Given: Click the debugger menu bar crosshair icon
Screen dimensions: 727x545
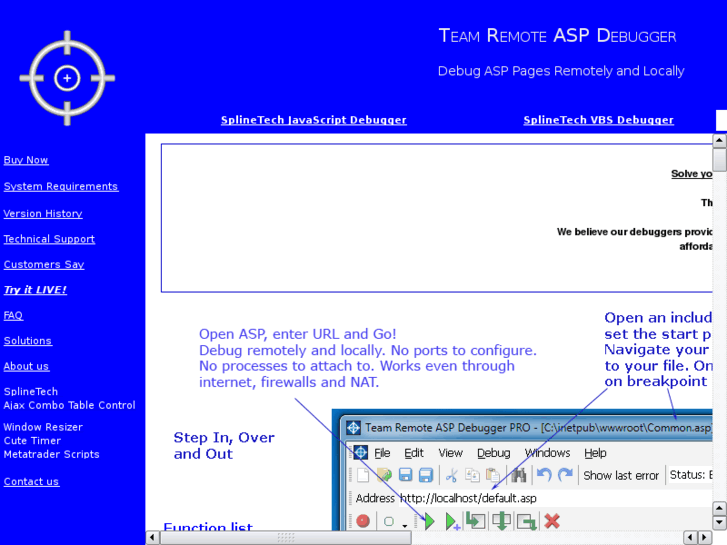Looking at the screenshot, I should (361, 452).
